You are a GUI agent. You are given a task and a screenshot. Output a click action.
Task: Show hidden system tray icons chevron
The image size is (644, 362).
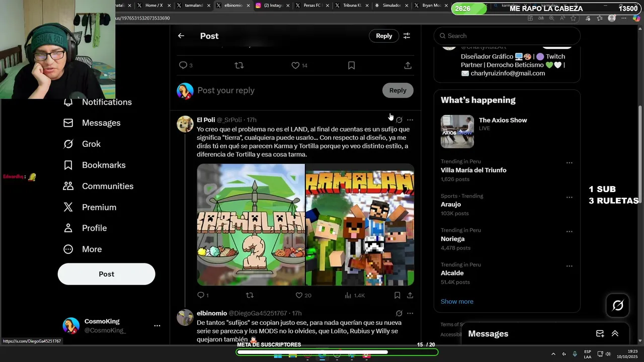553,354
